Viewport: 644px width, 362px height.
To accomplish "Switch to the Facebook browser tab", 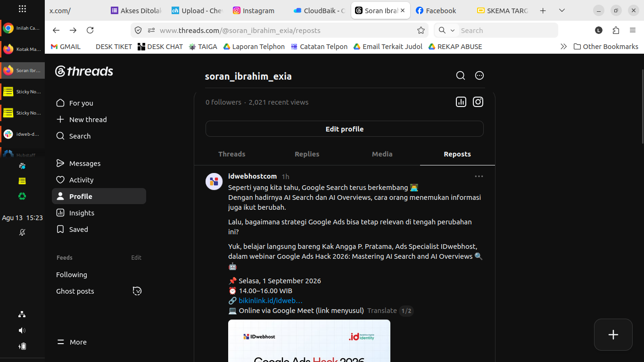I will tap(441, 10).
